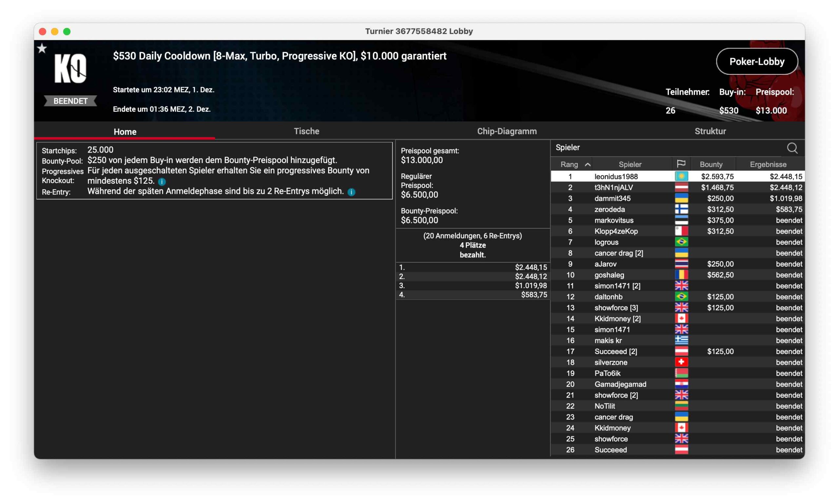
Task: Click green macOS fullscreen button
Action: pyautogui.click(x=67, y=31)
